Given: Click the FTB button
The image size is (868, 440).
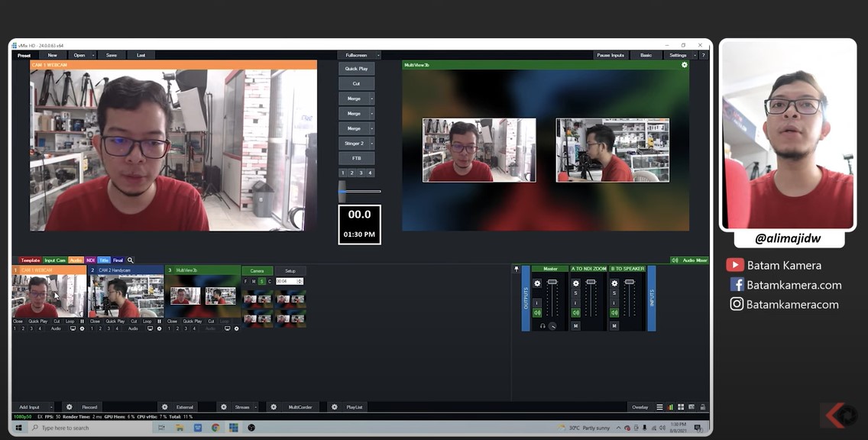Looking at the screenshot, I should (356, 158).
